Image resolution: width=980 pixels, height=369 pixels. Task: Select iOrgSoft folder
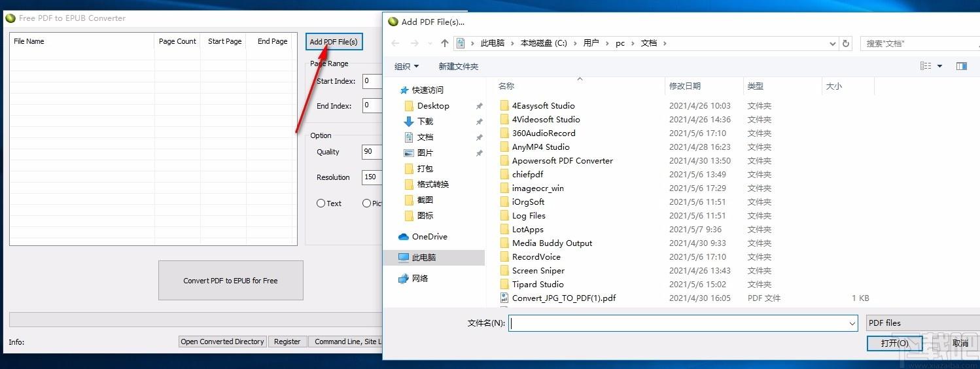[x=528, y=202]
